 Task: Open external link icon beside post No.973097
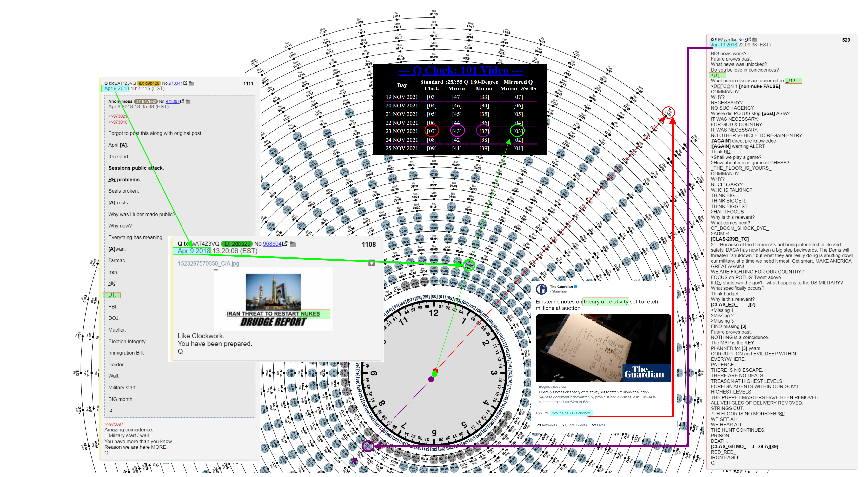coord(182,101)
